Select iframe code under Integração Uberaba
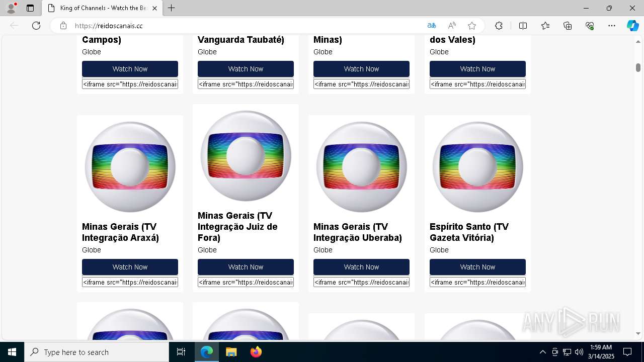 pyautogui.click(x=361, y=282)
